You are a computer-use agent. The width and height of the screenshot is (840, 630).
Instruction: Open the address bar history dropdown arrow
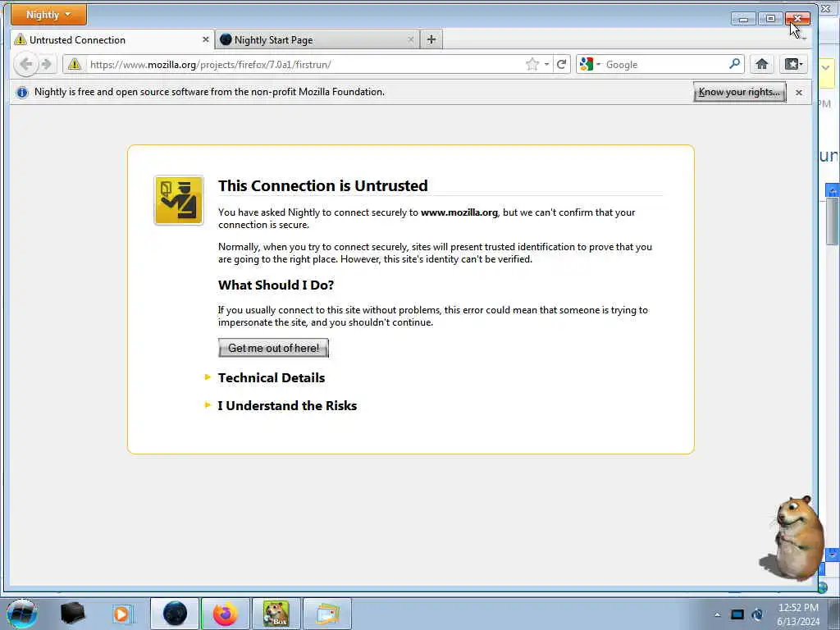(546, 64)
